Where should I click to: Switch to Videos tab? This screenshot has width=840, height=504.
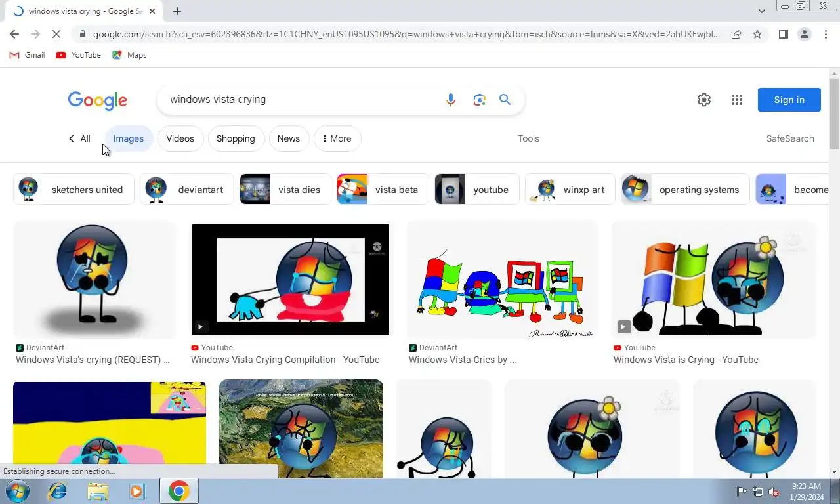[x=180, y=138]
